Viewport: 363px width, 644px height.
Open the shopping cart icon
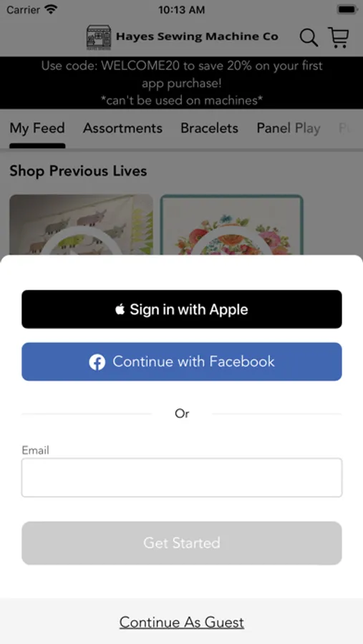339,37
